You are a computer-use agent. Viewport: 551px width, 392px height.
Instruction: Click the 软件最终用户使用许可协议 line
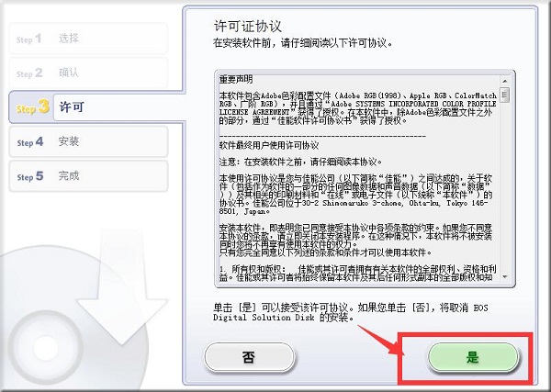pos(269,145)
